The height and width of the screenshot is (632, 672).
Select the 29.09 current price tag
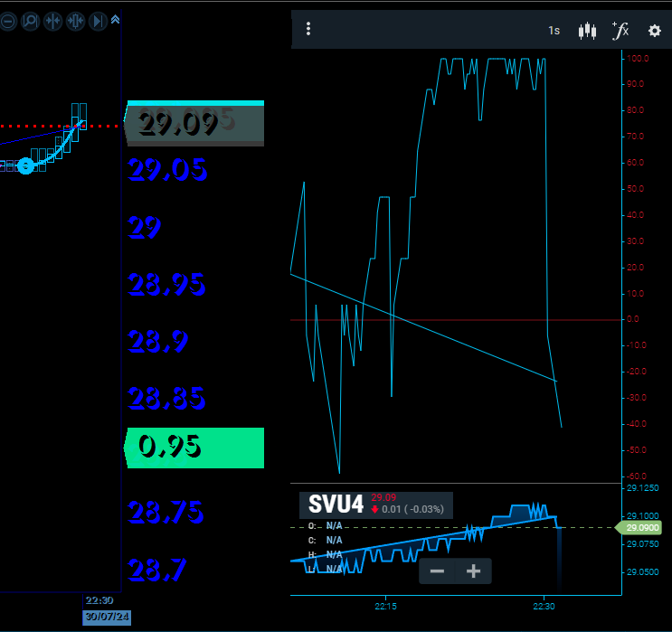point(194,124)
